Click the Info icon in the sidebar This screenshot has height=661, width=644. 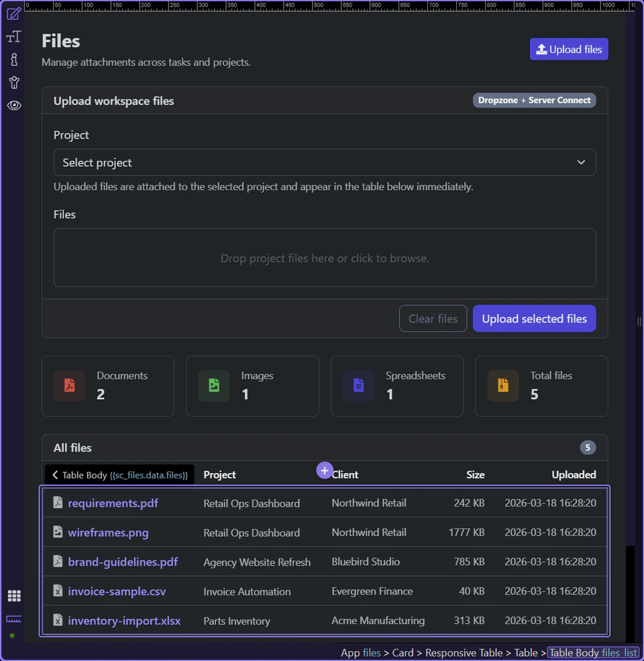coord(14,59)
